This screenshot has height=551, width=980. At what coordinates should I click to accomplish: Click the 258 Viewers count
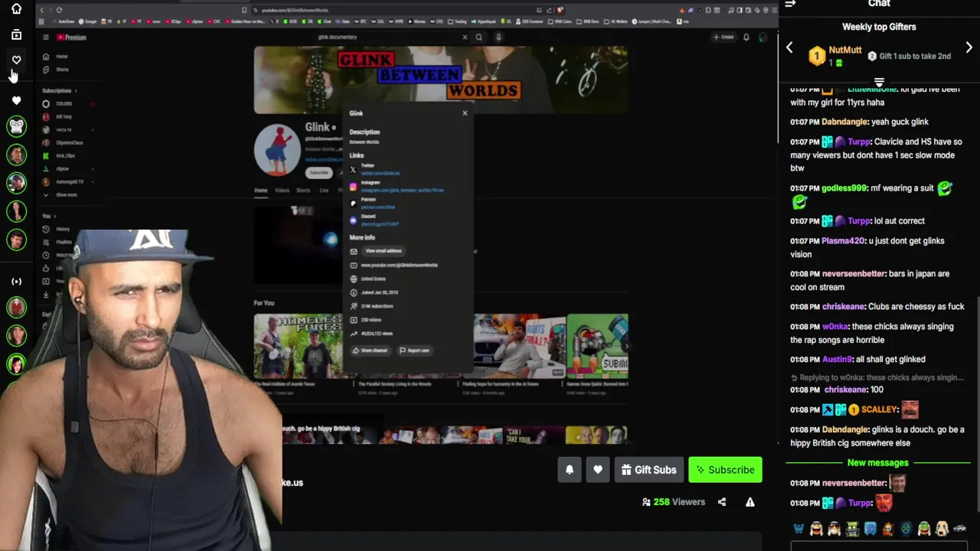click(674, 502)
